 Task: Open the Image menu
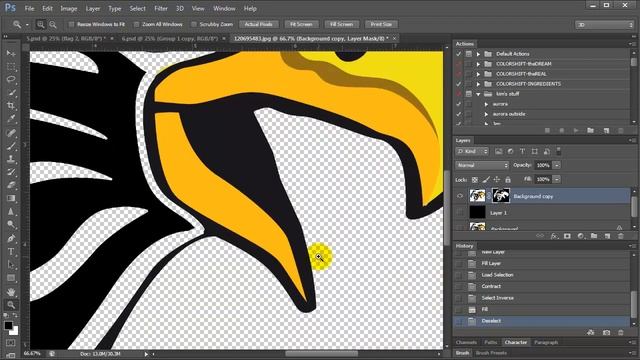pyautogui.click(x=69, y=8)
